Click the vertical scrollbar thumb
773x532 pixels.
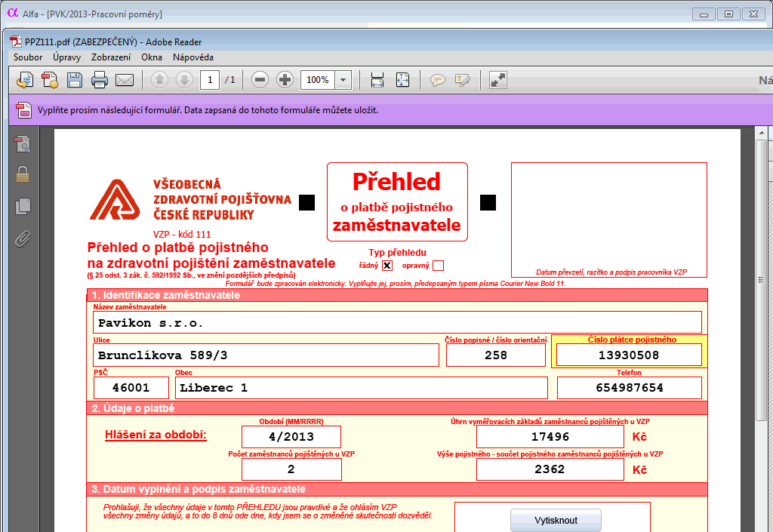point(762,279)
